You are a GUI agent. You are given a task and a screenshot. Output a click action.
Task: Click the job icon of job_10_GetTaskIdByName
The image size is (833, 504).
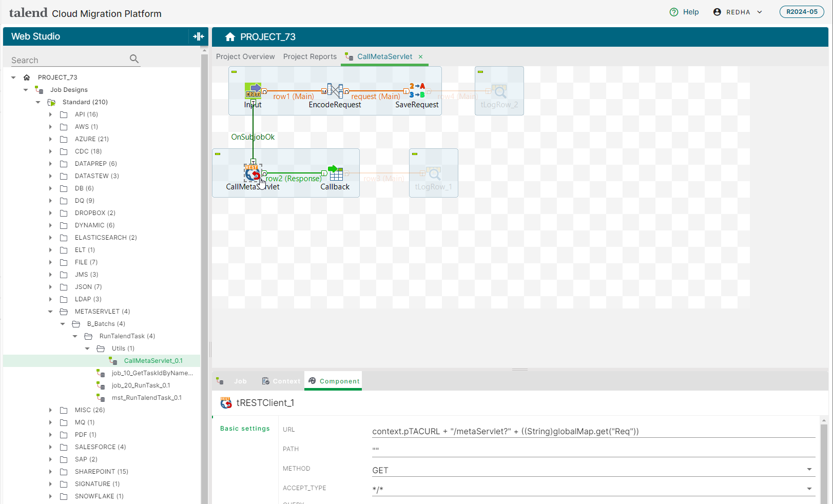coord(101,373)
